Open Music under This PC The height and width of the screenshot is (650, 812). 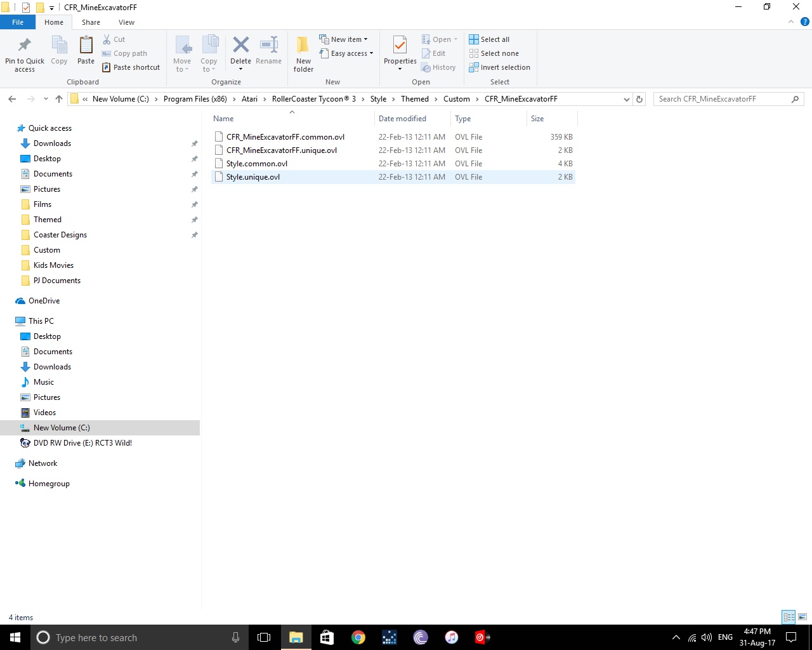(x=44, y=382)
